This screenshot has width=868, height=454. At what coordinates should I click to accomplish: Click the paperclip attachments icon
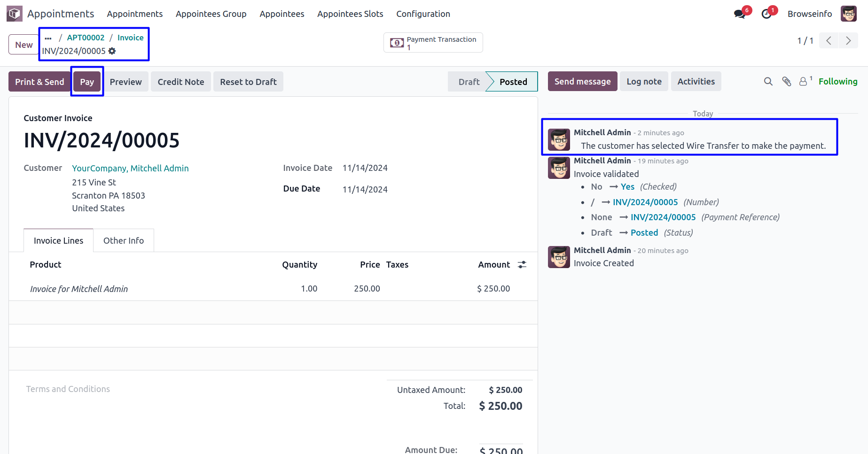787,82
